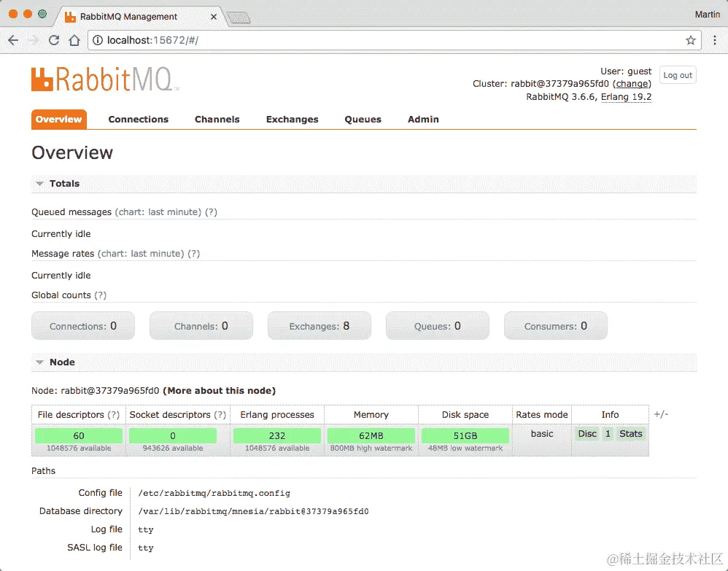Click socket descriptors value 0 bar
The width and height of the screenshot is (728, 571).
pyautogui.click(x=173, y=435)
